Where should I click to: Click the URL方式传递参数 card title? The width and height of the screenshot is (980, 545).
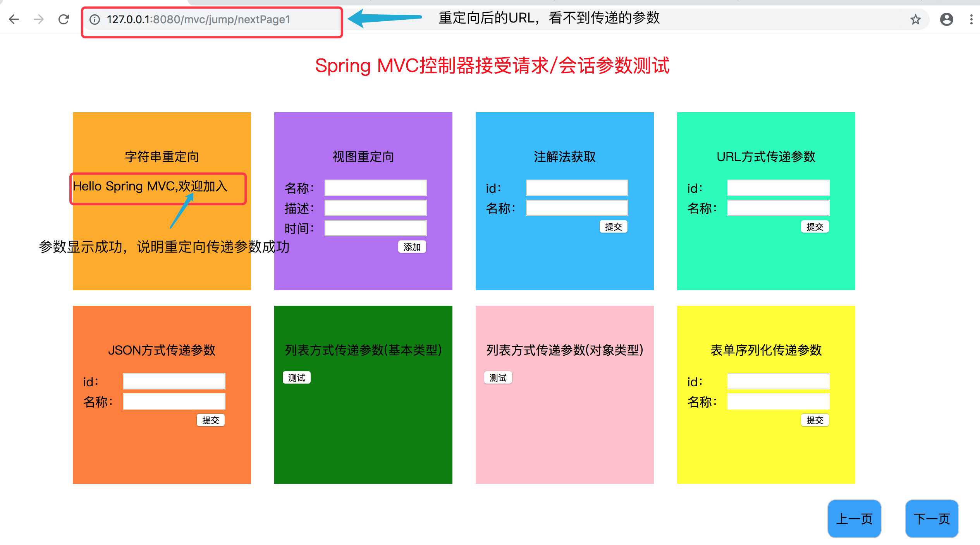point(766,157)
